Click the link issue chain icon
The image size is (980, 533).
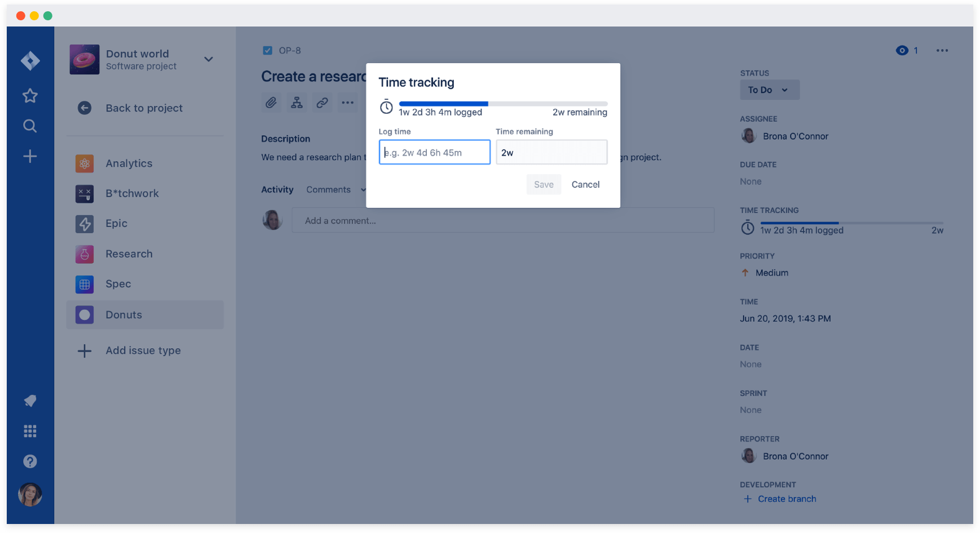(322, 103)
